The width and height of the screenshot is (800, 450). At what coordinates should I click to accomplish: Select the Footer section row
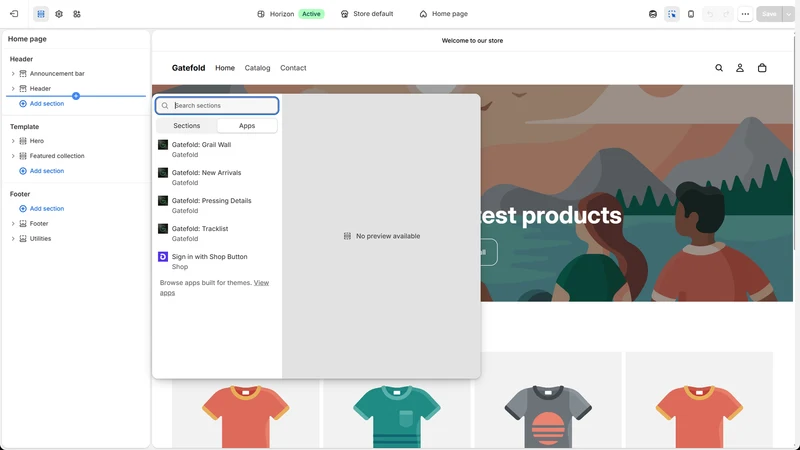pyautogui.click(x=39, y=223)
